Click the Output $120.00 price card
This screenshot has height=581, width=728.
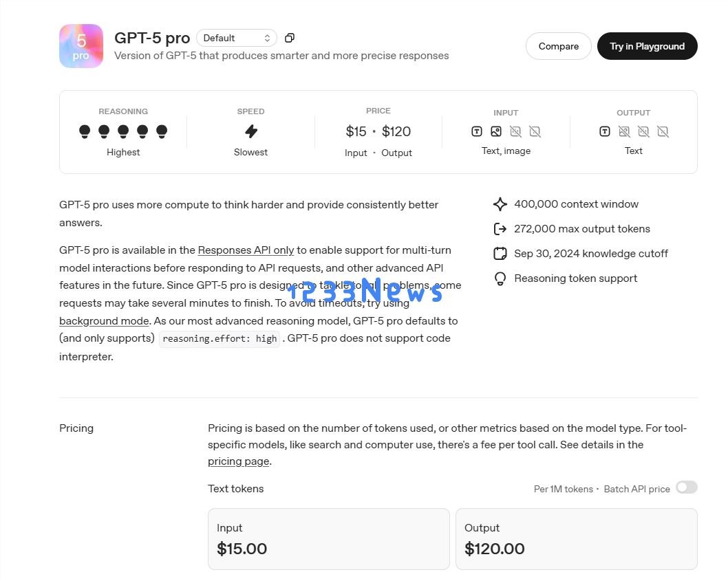[x=576, y=539]
